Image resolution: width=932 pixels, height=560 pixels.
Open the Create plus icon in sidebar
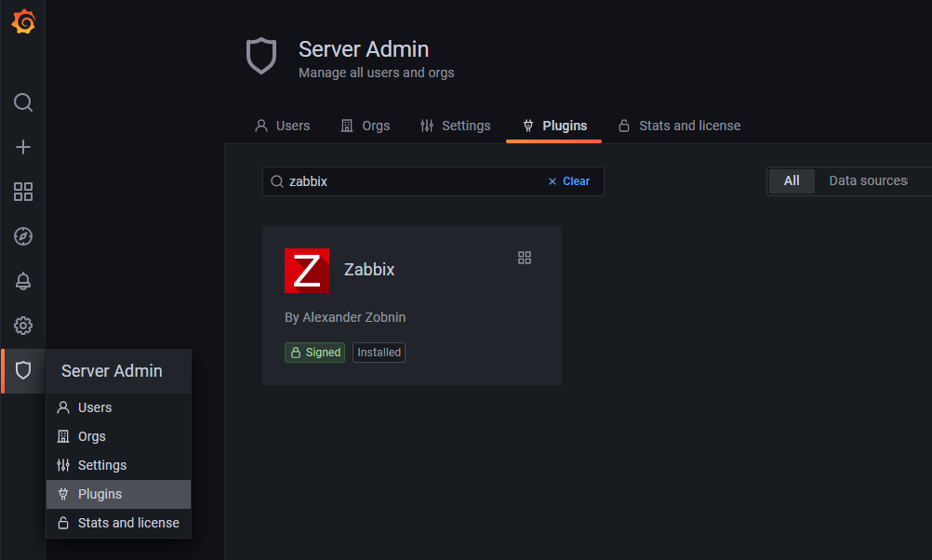click(x=23, y=147)
